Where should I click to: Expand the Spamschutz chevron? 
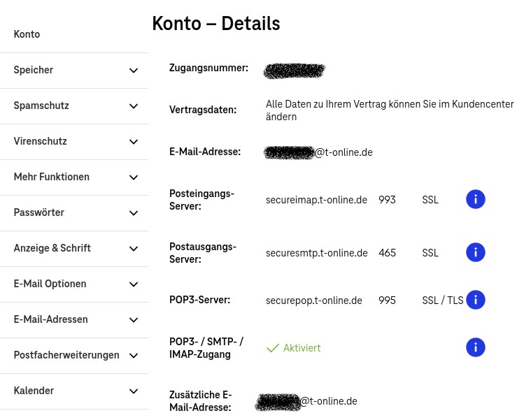point(134,106)
